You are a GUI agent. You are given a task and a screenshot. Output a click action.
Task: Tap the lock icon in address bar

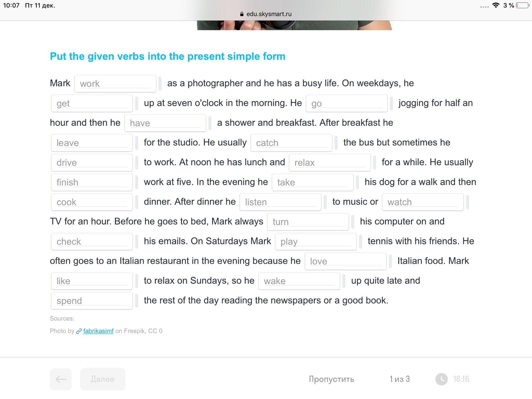(x=242, y=14)
